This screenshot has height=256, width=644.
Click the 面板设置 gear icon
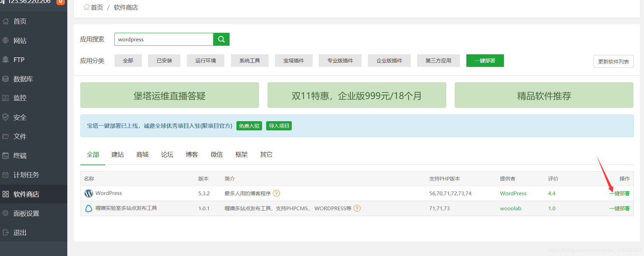coord(5,213)
